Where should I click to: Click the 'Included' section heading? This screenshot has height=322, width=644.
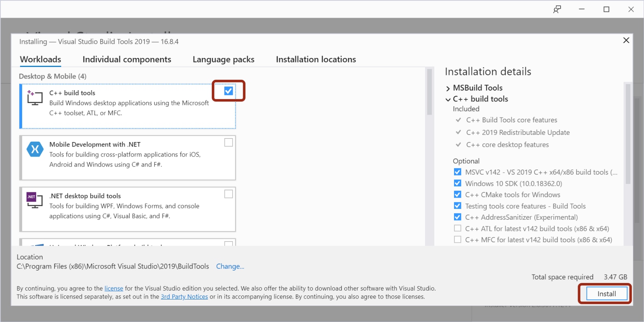pos(466,109)
